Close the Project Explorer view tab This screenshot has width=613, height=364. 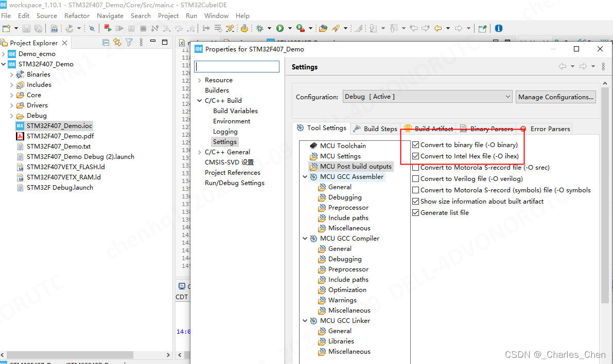[64, 43]
